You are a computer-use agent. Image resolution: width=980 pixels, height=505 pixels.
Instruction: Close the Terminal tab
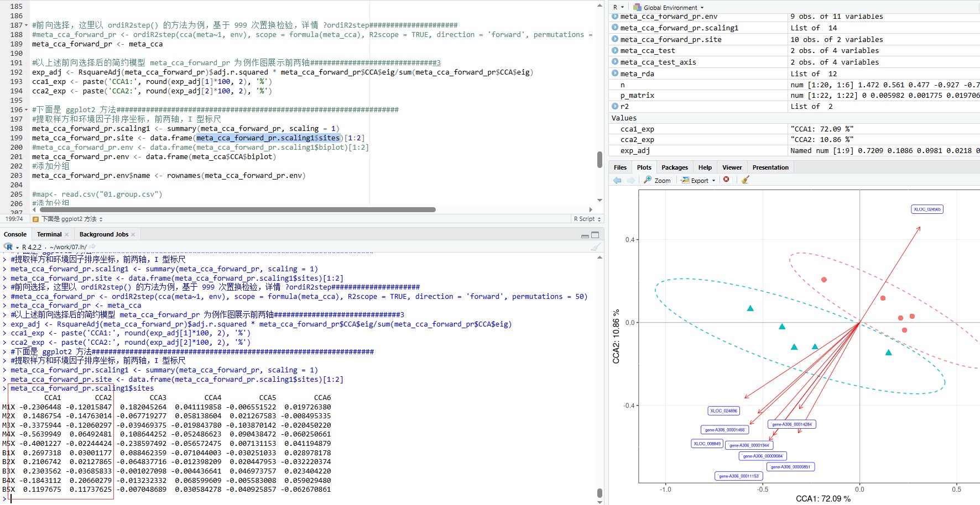pyautogui.click(x=67, y=235)
